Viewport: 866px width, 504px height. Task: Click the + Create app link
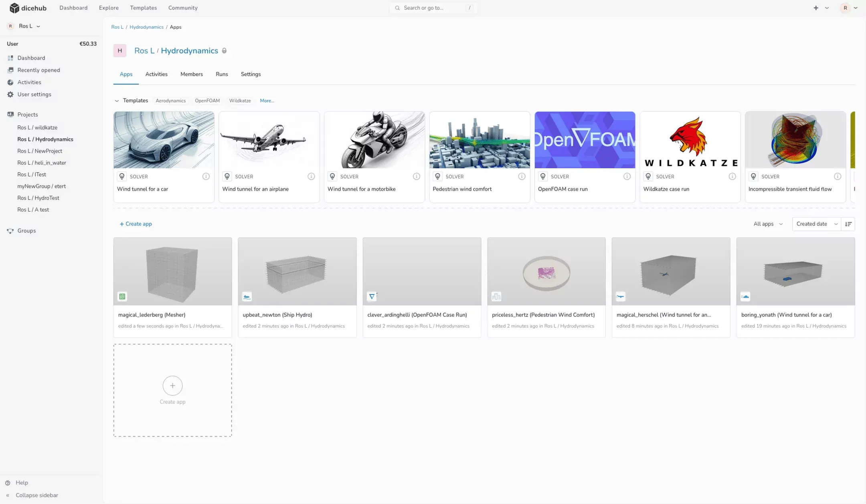click(136, 224)
